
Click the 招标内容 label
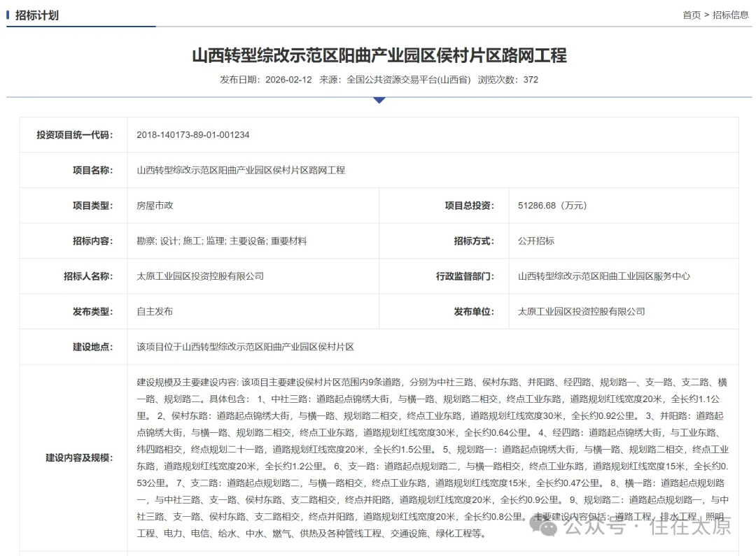(92, 241)
